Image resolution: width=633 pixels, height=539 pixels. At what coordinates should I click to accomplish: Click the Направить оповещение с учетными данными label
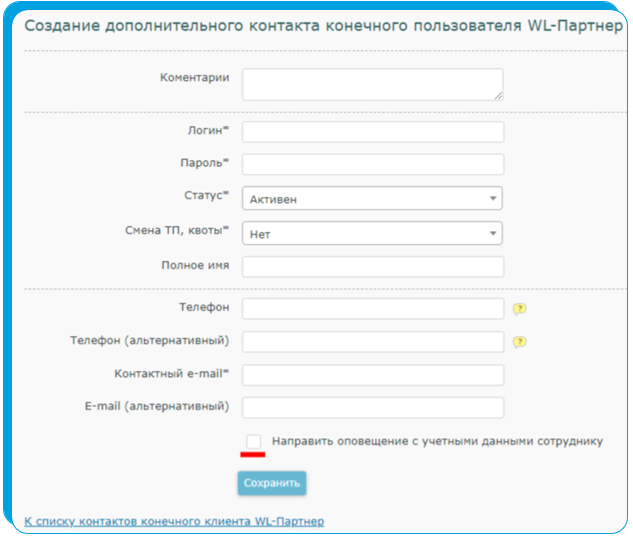437,441
